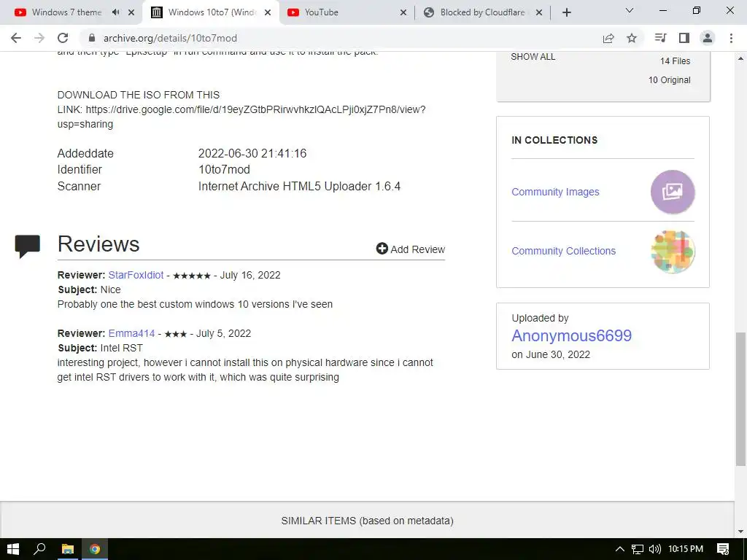Open the Windows notification center
The height and width of the screenshot is (560, 747).
[x=723, y=549]
